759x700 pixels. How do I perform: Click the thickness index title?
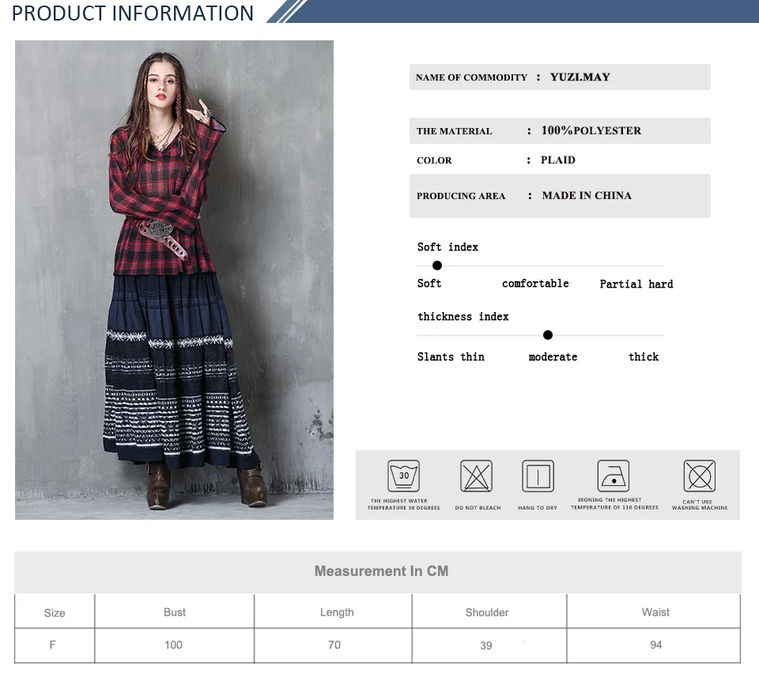pyautogui.click(x=463, y=317)
